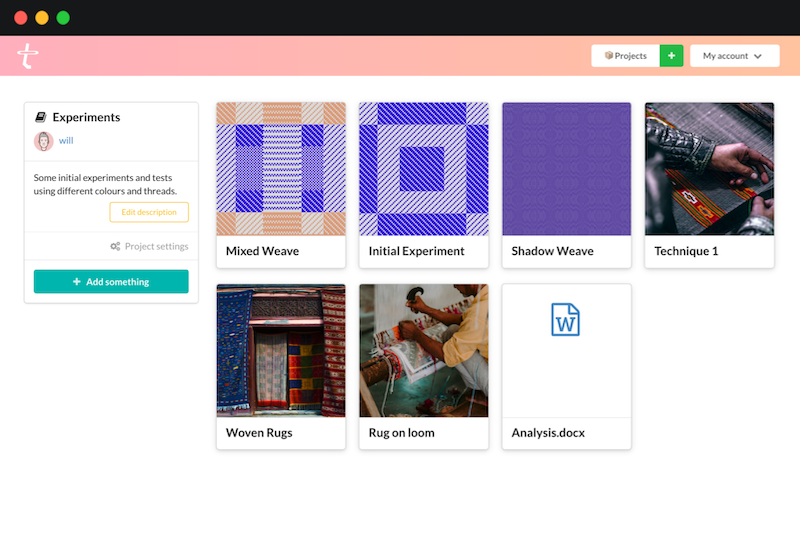Open the Technique 1 photo

pyautogui.click(x=709, y=169)
